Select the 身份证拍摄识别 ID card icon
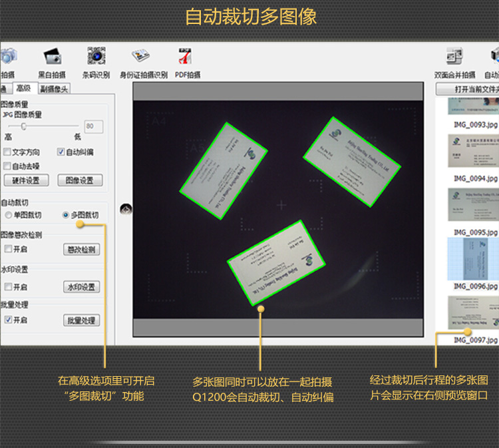The image size is (499, 448). click(140, 56)
